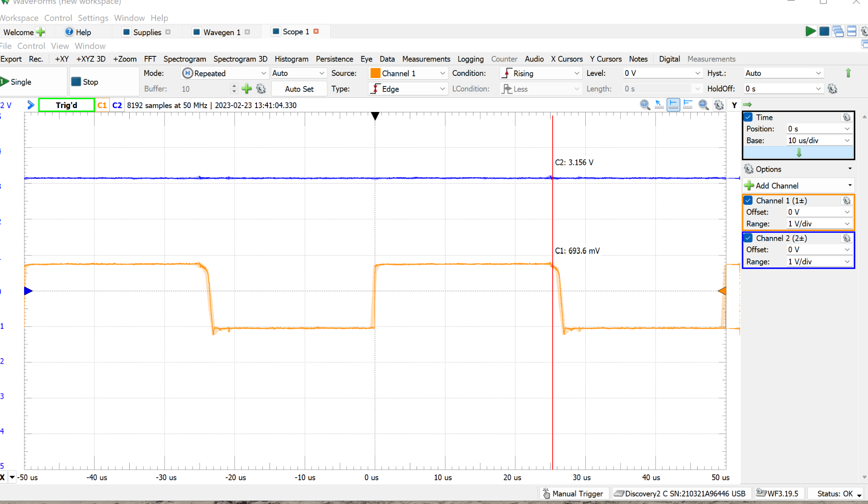Uncheck the Time checkbox

[x=748, y=117]
